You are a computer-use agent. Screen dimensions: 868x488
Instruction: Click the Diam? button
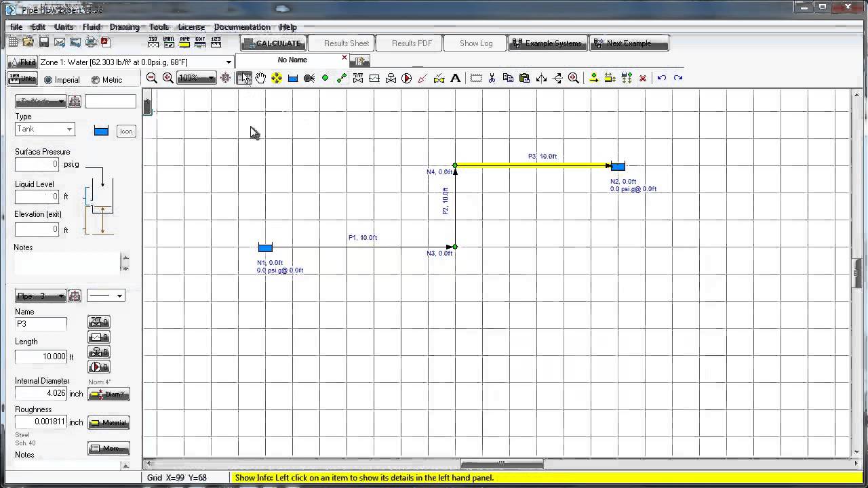[108, 394]
